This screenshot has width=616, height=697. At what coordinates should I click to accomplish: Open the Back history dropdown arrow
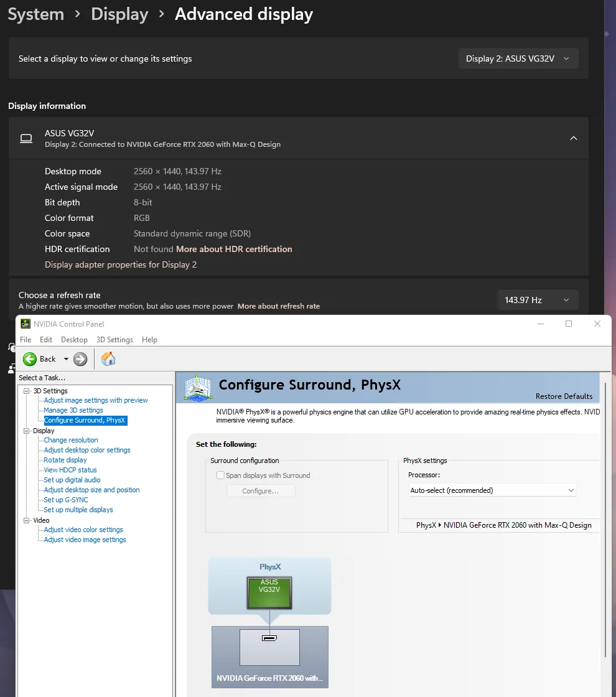coord(66,359)
